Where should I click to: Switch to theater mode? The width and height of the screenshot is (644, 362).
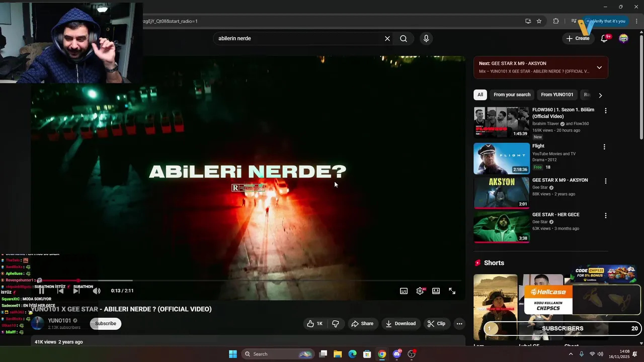(x=436, y=291)
